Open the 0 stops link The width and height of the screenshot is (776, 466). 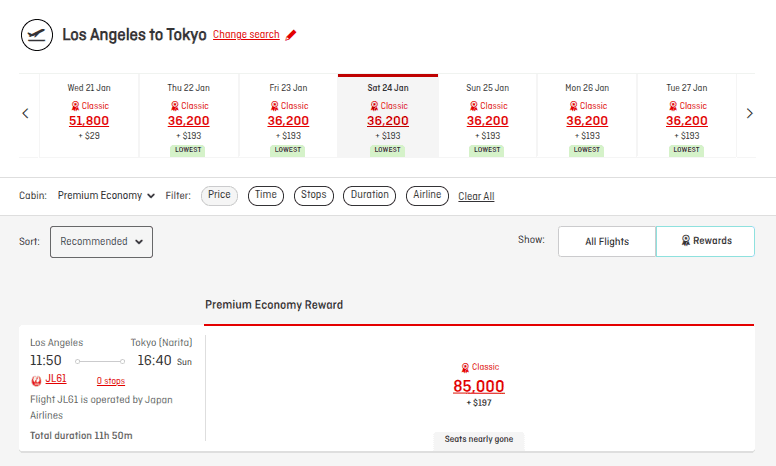(111, 381)
